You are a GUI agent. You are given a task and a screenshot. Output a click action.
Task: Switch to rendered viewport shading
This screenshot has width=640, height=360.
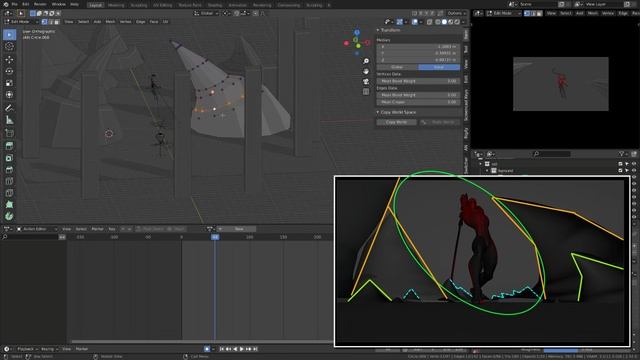(457, 22)
